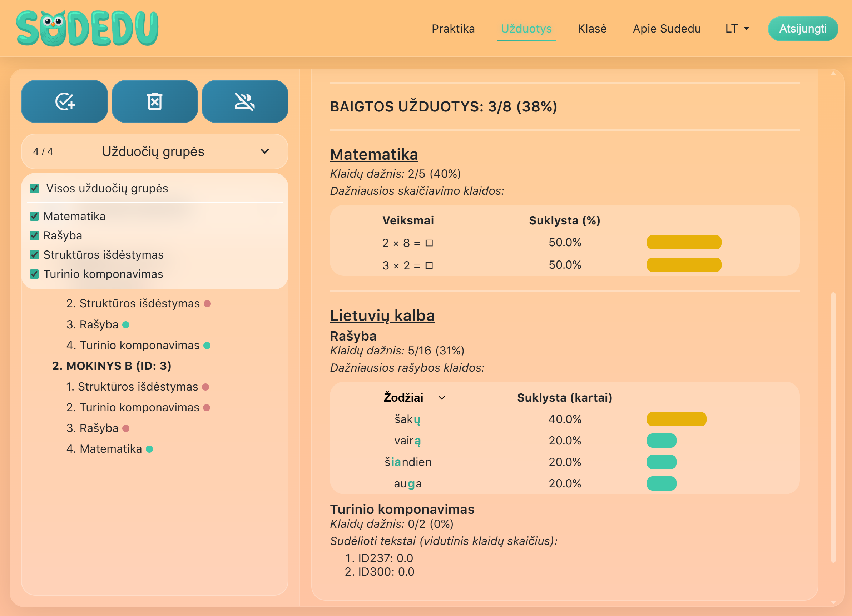Click the SUDEDU owl logo
852x616 pixels.
click(87, 27)
